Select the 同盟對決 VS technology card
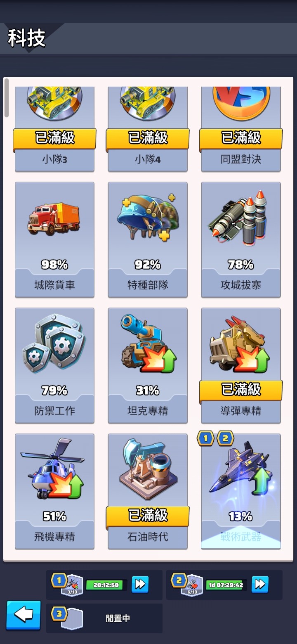297x644 pixels. click(x=241, y=129)
